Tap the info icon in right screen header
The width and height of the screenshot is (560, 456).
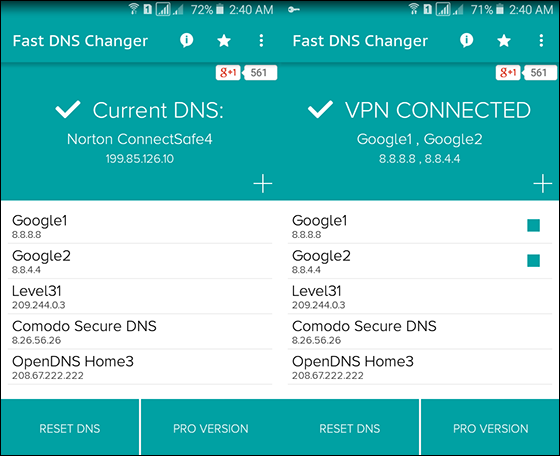click(466, 40)
